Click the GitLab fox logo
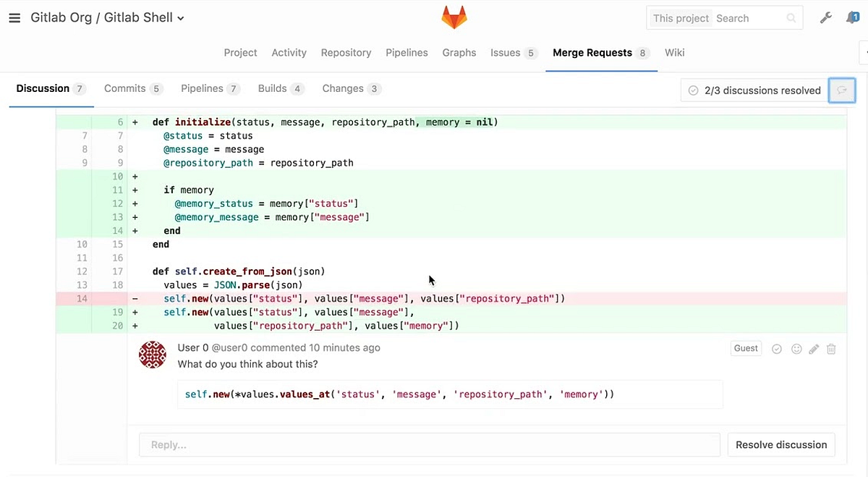868x477 pixels. tap(454, 16)
